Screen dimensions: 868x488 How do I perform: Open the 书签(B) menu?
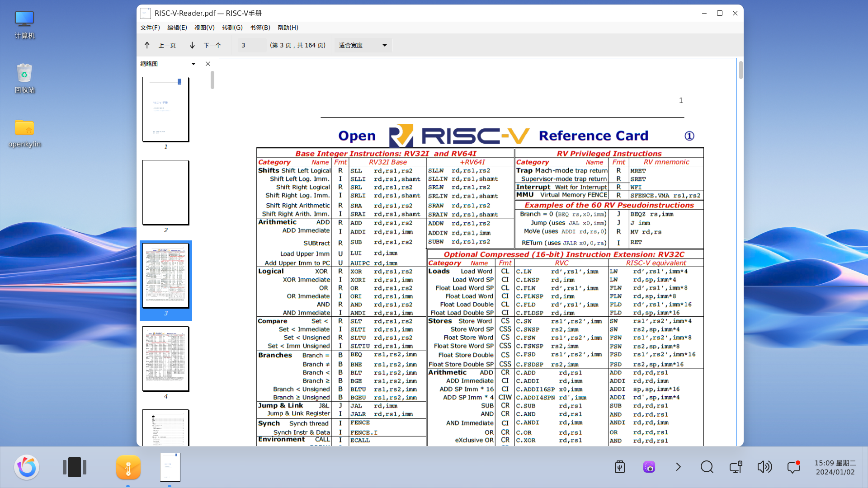coord(260,28)
